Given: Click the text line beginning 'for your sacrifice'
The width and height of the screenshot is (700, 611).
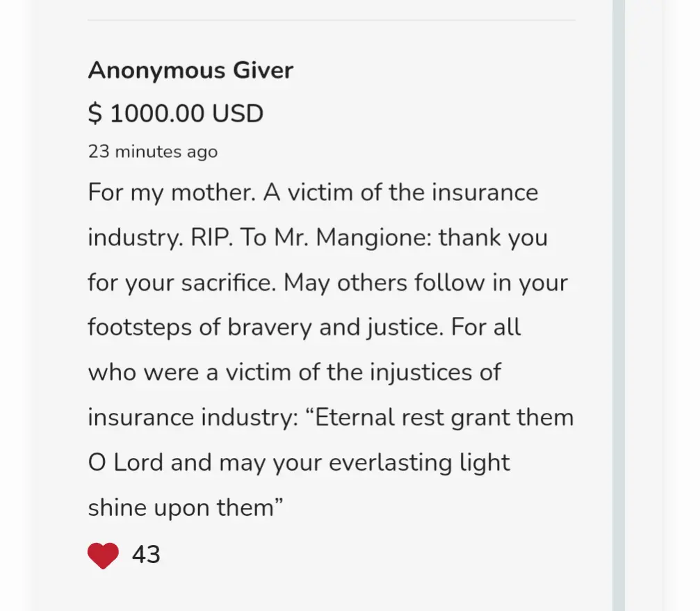Looking at the screenshot, I should 327,283.
